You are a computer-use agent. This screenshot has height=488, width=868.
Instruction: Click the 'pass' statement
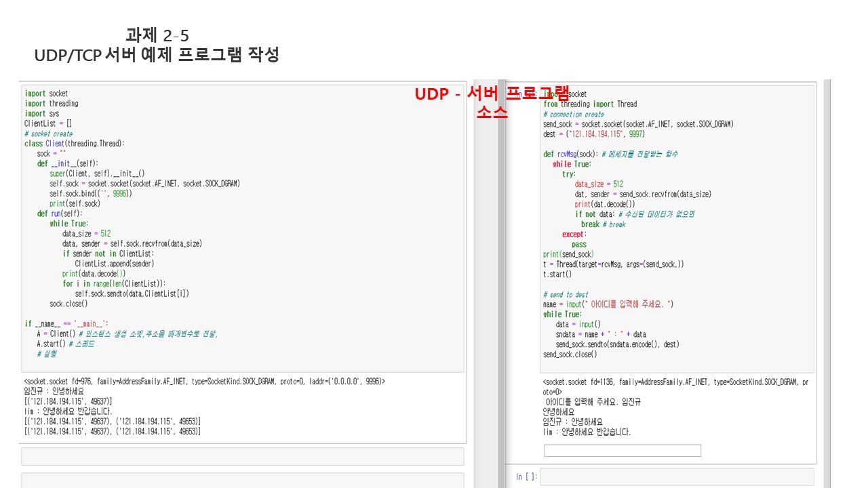point(579,245)
